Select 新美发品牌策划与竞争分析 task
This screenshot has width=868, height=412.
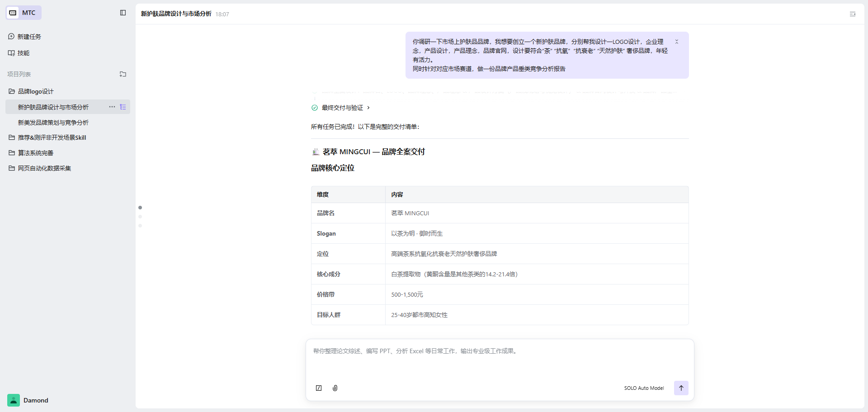(53, 123)
